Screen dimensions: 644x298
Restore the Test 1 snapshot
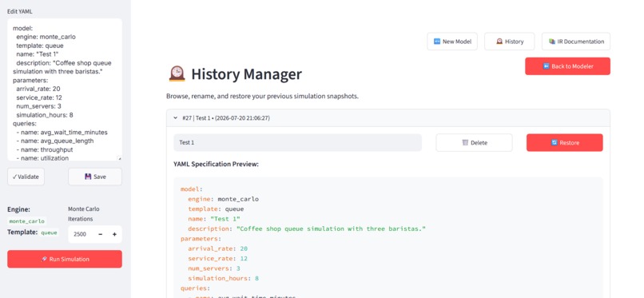565,142
